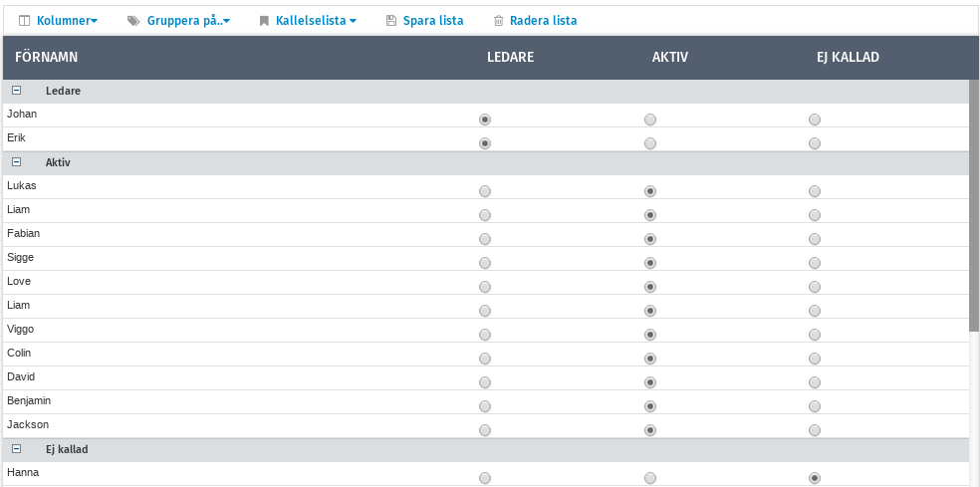Select Ledare radio for Fabian
980x487 pixels.
(x=485, y=239)
